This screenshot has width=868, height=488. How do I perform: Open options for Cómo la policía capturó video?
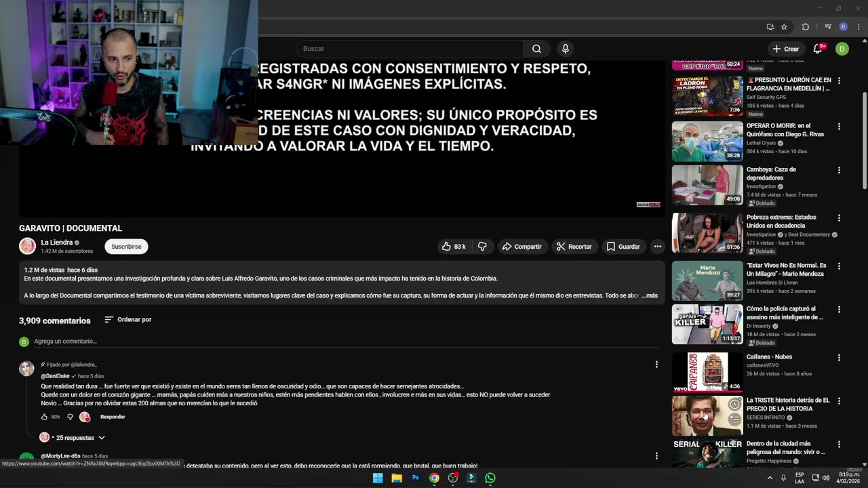[x=839, y=310]
